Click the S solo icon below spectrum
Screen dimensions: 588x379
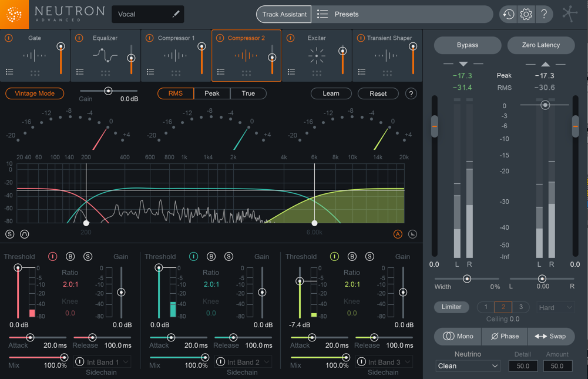tap(10, 234)
